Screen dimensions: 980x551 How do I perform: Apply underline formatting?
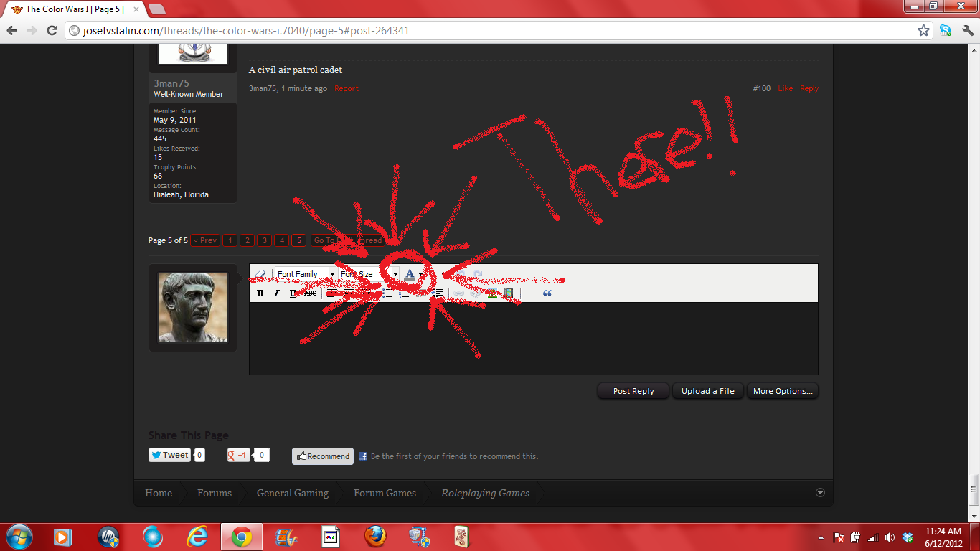(293, 293)
